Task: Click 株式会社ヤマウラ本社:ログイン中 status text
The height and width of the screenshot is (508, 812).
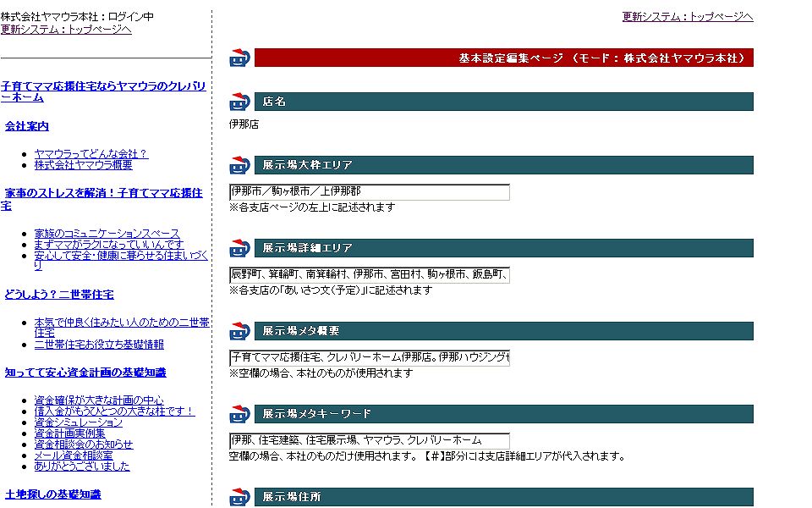Action: pyautogui.click(x=77, y=17)
